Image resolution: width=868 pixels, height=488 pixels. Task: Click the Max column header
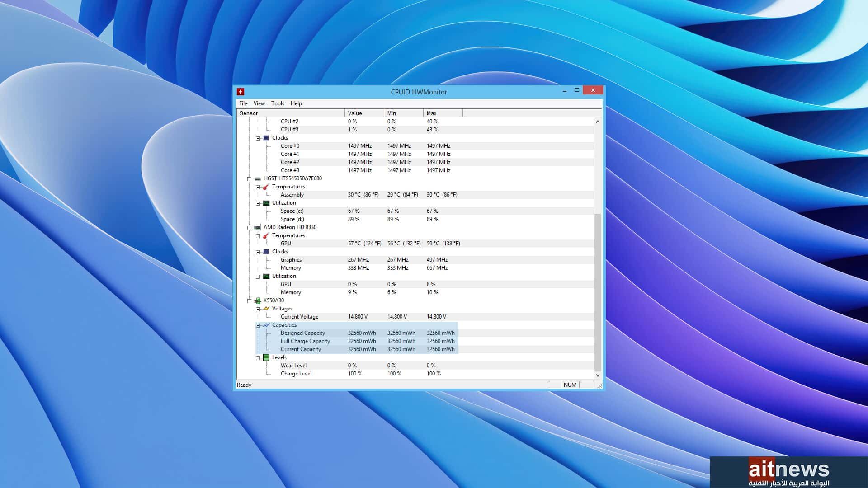(443, 113)
